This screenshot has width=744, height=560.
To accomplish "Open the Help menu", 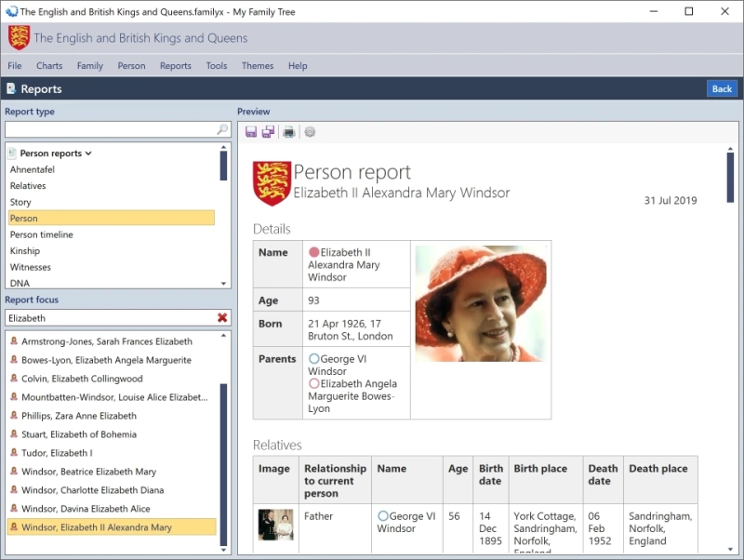I will 298,65.
